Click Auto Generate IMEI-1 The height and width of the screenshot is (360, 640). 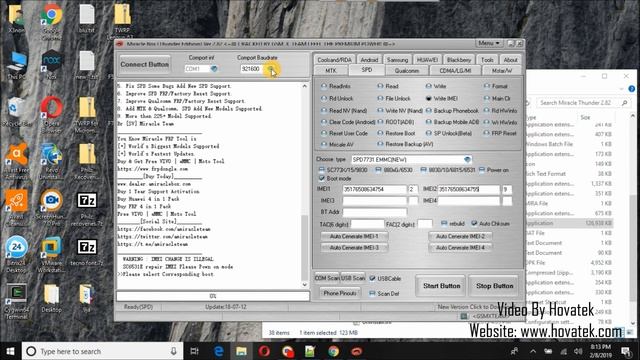point(354,236)
